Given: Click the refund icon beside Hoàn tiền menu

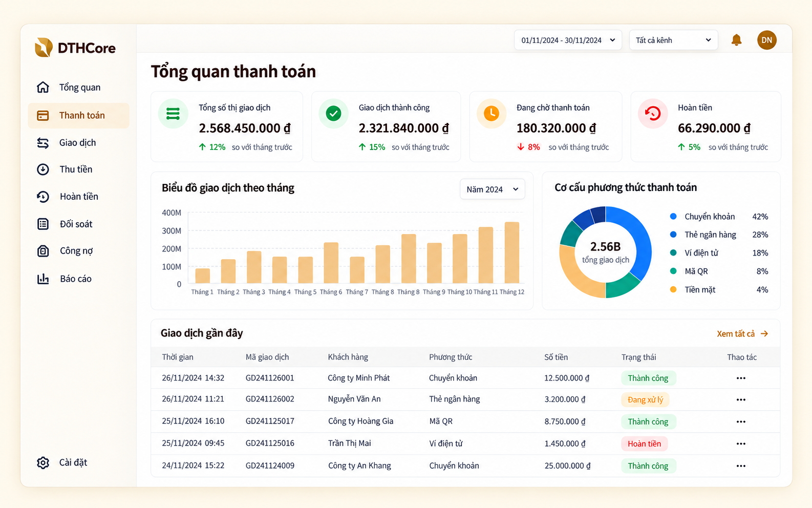Looking at the screenshot, I should pos(43,197).
